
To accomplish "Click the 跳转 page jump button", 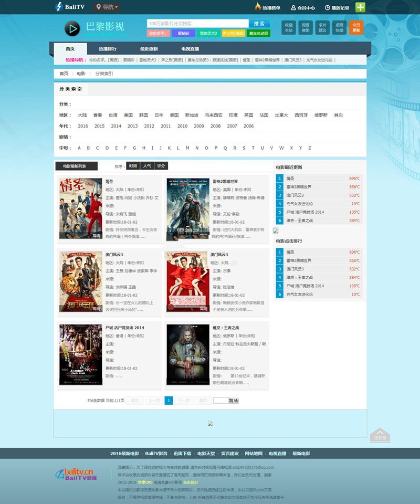I will 234,401.
